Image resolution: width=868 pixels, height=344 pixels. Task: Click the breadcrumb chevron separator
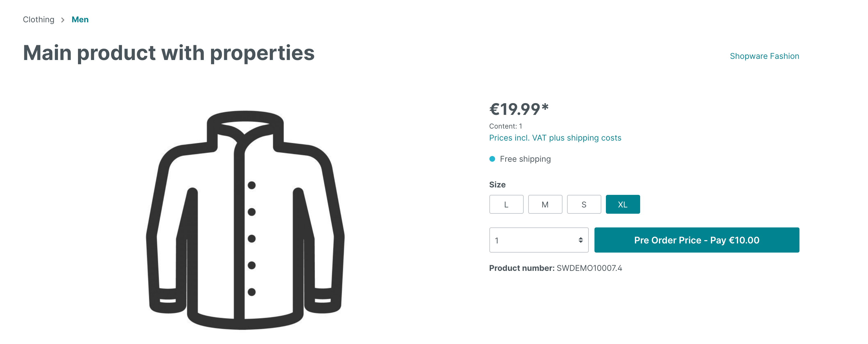click(x=63, y=20)
